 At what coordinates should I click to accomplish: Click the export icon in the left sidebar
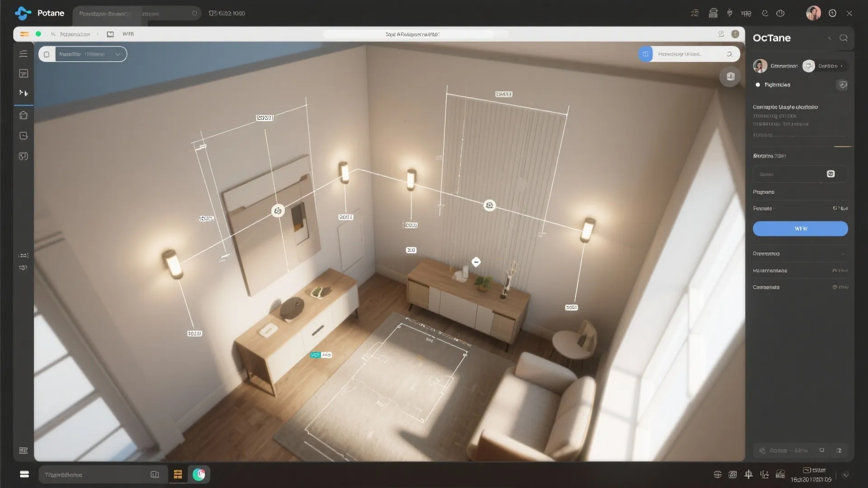tap(23, 136)
